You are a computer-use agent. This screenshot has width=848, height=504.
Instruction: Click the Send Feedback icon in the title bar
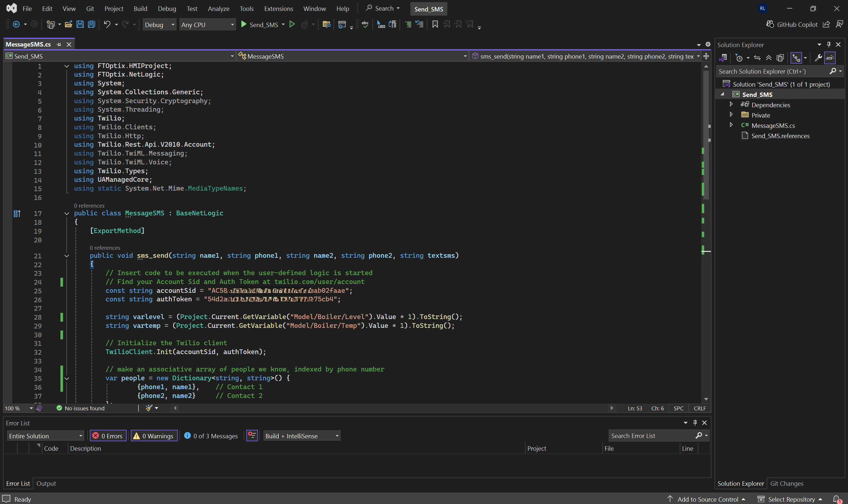point(839,24)
